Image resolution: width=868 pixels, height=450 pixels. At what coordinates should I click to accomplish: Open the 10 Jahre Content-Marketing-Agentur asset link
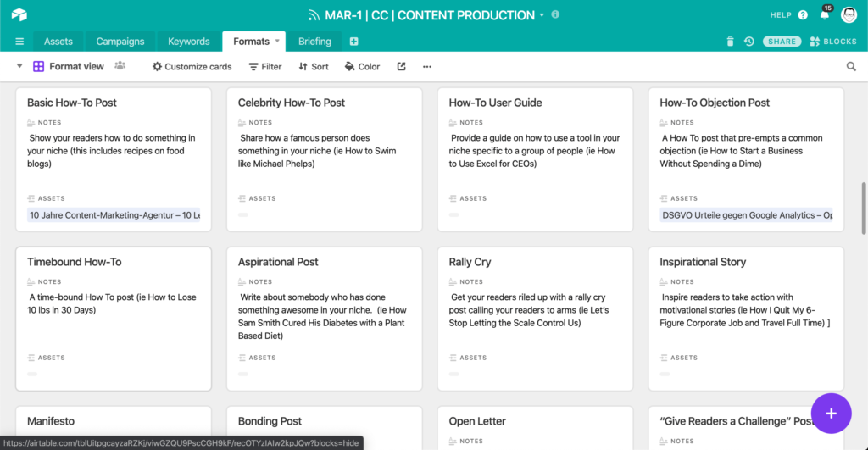(114, 214)
